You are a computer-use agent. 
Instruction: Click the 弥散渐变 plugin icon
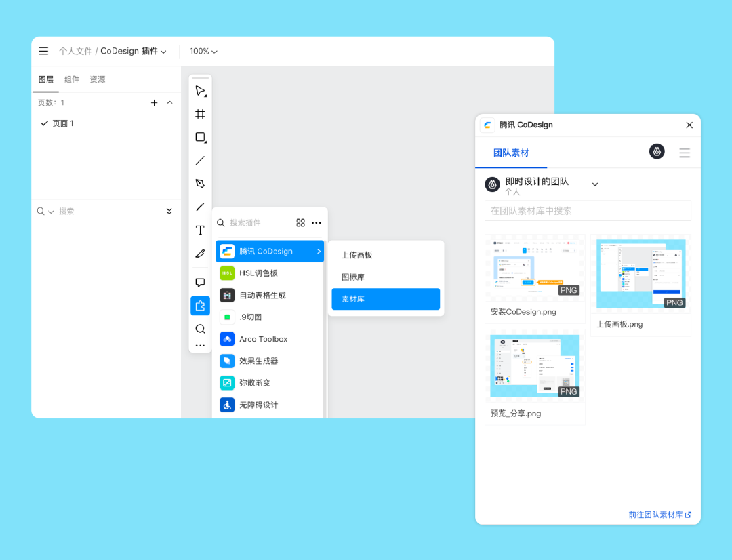point(227,383)
